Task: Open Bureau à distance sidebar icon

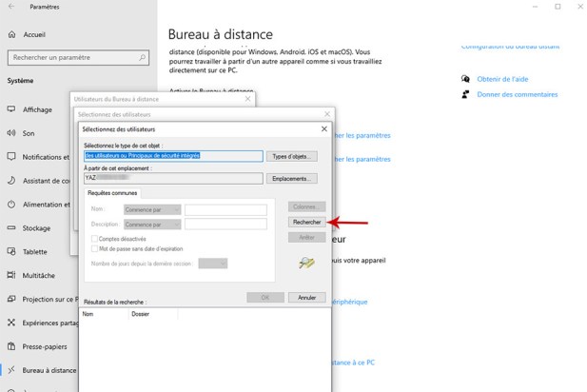Action: click(11, 370)
